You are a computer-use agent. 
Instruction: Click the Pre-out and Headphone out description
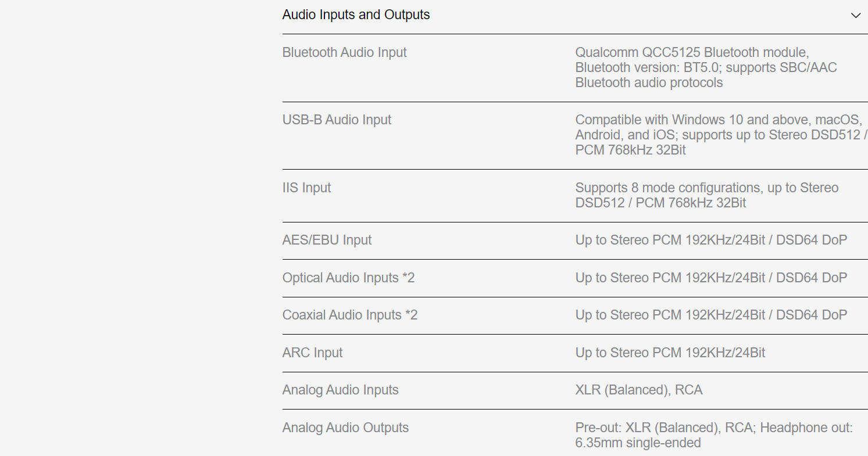[x=713, y=435]
